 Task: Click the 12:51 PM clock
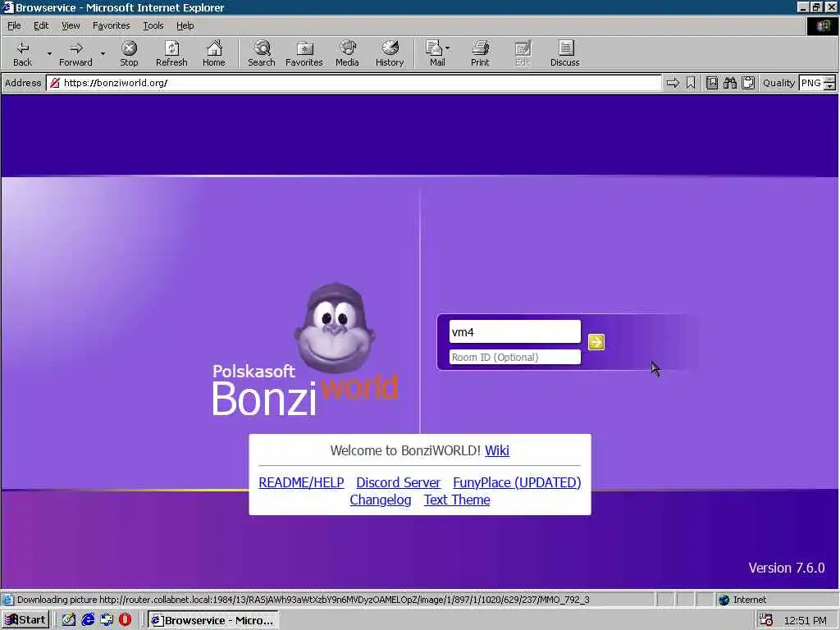[806, 620]
